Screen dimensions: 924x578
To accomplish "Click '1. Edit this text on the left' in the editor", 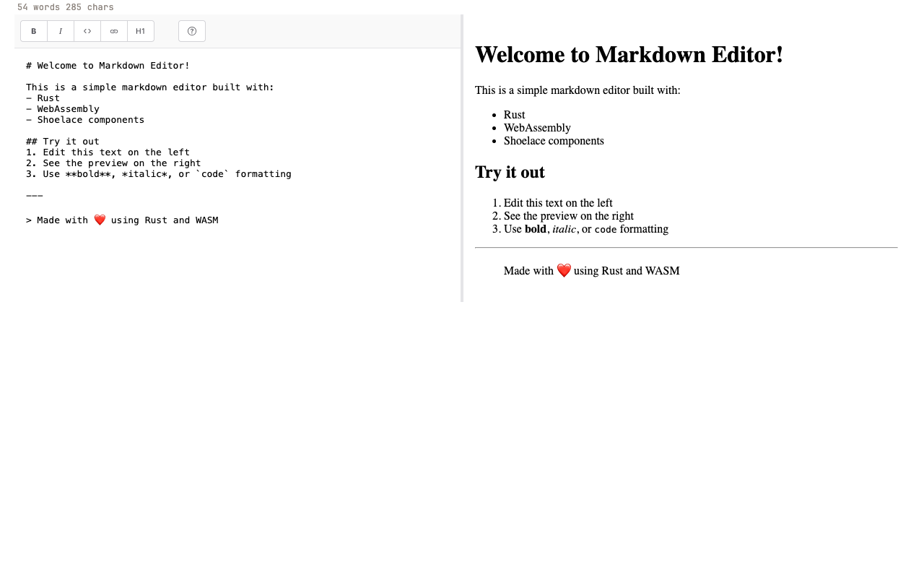I will coord(108,152).
